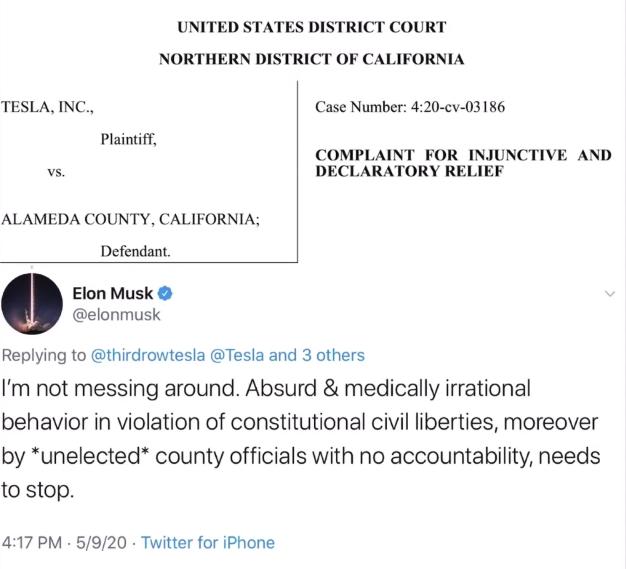This screenshot has width=626, height=569.
Task: Click the 'Defendant.' label in caption
Action: [135, 251]
